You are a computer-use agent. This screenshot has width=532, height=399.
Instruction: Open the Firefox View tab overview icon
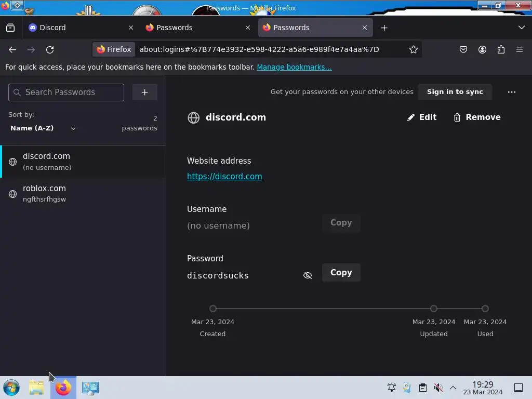pos(10,28)
